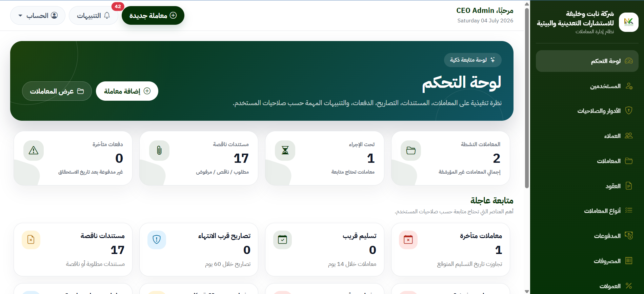Image resolution: width=644 pixels, height=294 pixels.
Task: Select العقود from the sidebar
Action: coord(587,186)
